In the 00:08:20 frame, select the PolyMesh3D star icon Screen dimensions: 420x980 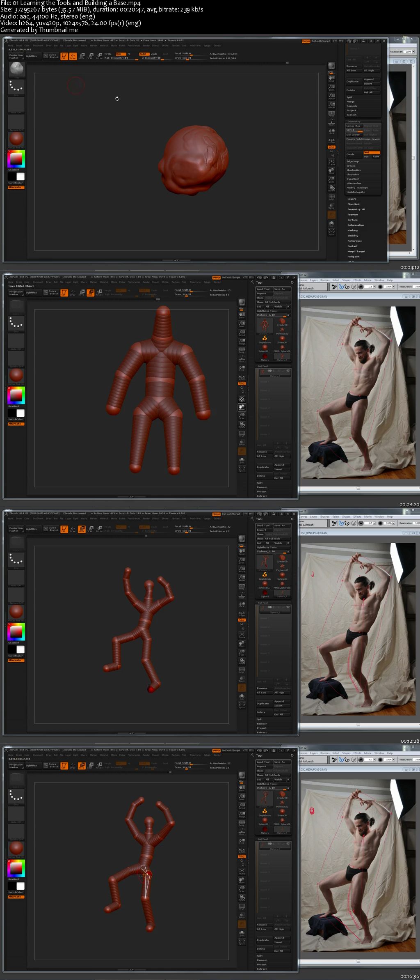coord(282,331)
